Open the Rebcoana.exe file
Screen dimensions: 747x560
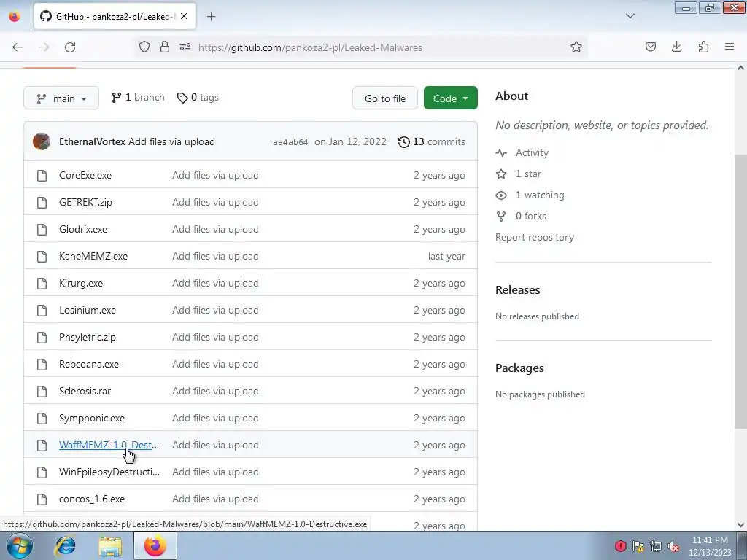pyautogui.click(x=89, y=365)
